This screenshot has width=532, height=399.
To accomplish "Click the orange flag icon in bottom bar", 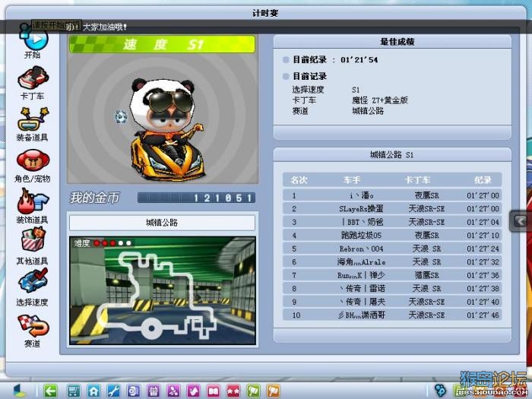I will [x=274, y=391].
